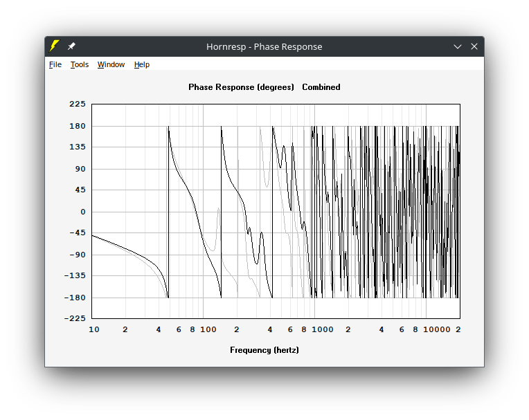529x420 pixels.
Task: Click the 0 y-axis label
Action: coord(83,212)
